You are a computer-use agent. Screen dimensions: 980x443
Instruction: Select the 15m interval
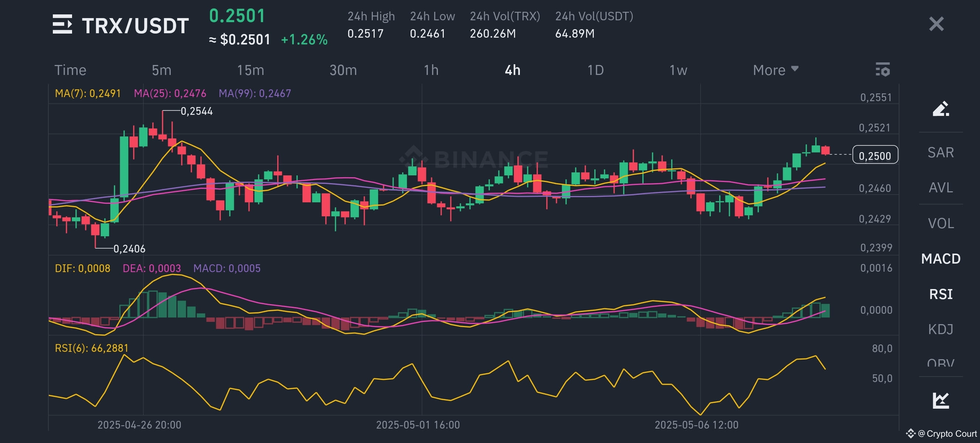click(250, 70)
